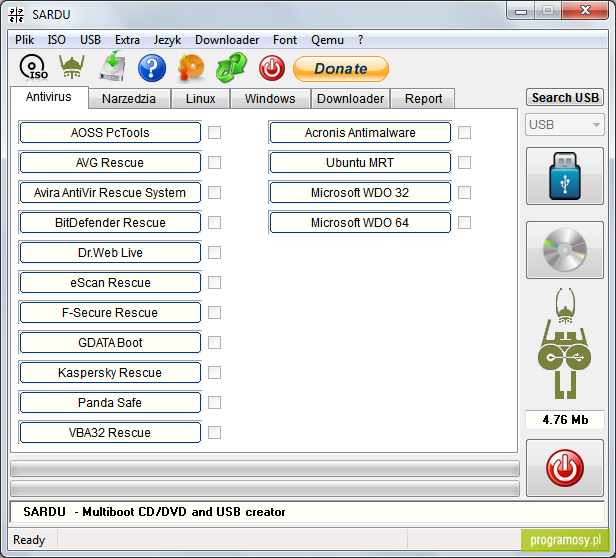This screenshot has width=616, height=558.
Task: Click the Dr.Web Live button
Action: (x=110, y=252)
